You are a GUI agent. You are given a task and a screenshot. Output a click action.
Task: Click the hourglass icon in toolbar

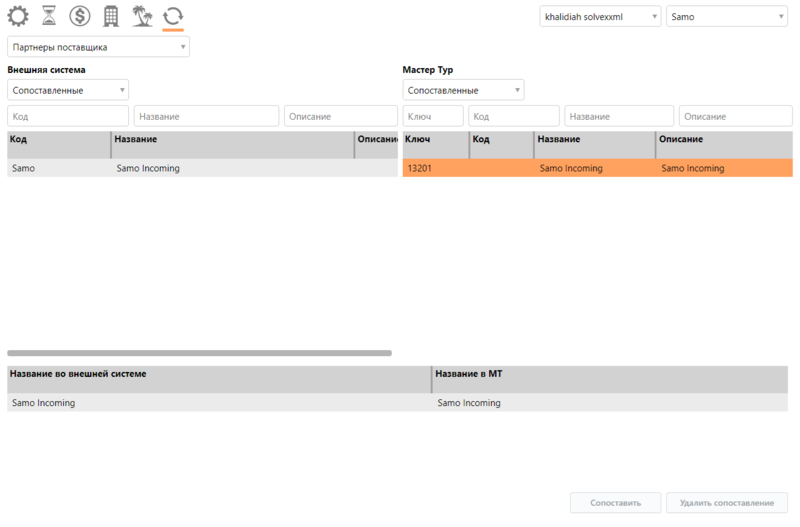pyautogui.click(x=48, y=16)
